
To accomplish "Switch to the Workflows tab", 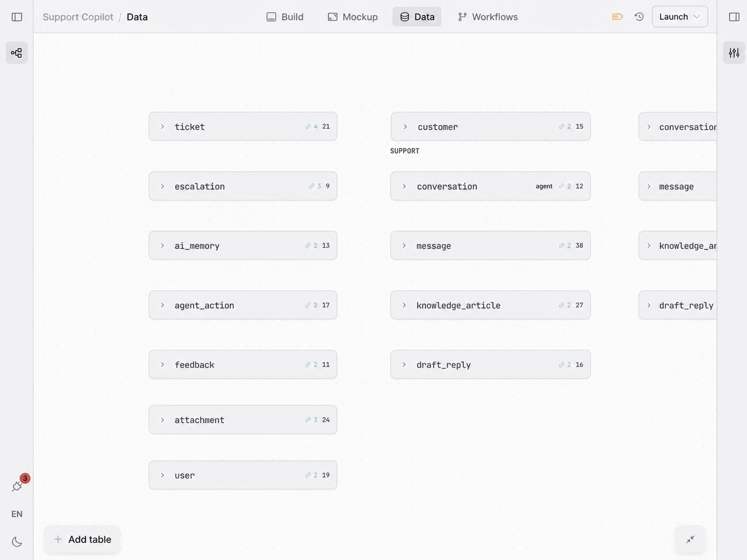I will tap(488, 17).
